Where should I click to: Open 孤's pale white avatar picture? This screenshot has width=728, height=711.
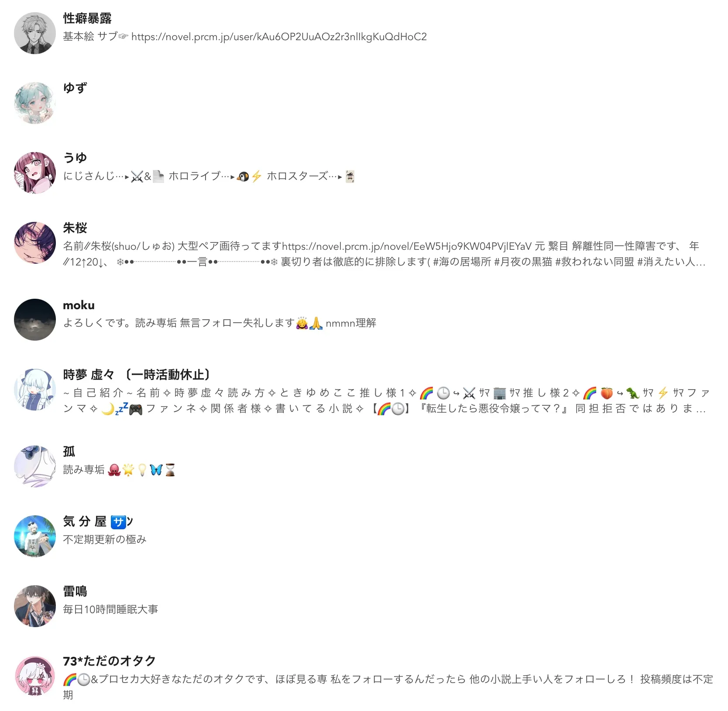(x=35, y=466)
